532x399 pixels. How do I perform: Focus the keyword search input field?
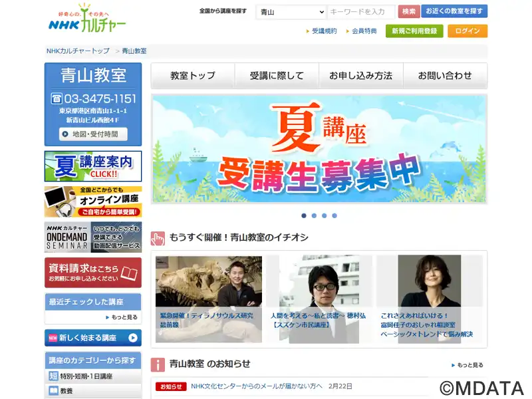pos(362,12)
